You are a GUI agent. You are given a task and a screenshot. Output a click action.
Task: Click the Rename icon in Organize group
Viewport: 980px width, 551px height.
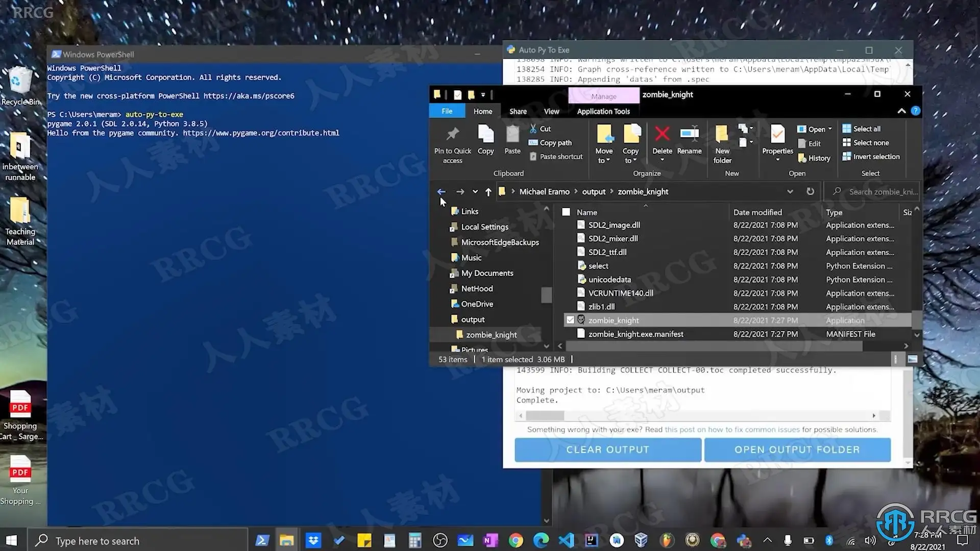[689, 135]
